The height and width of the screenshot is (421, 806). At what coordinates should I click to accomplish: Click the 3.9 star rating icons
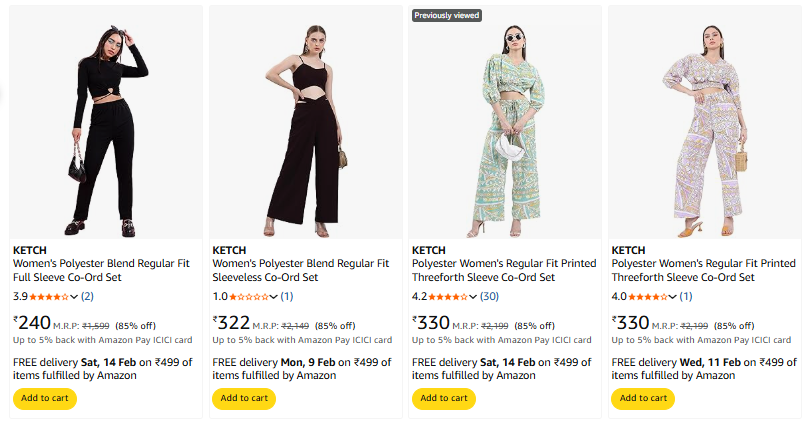coord(49,297)
